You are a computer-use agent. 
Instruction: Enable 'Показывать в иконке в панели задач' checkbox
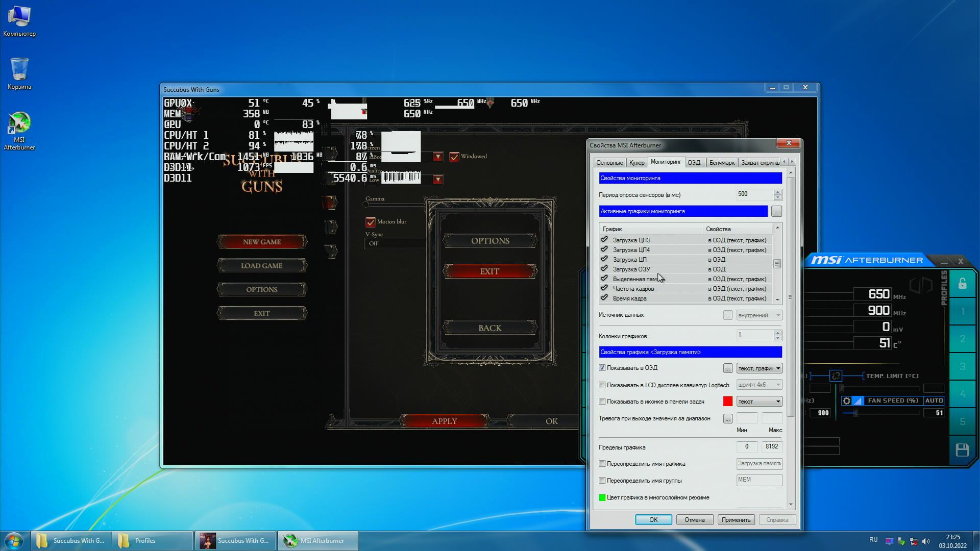[x=602, y=402]
